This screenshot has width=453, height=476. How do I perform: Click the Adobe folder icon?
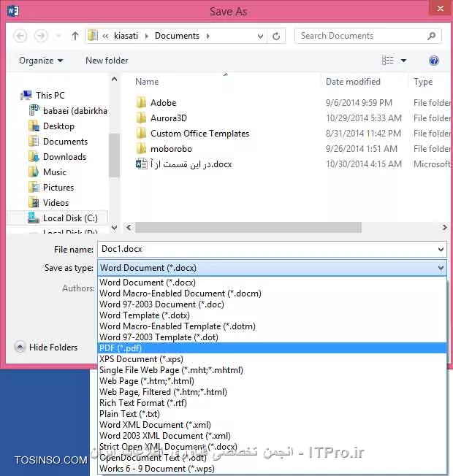click(141, 103)
